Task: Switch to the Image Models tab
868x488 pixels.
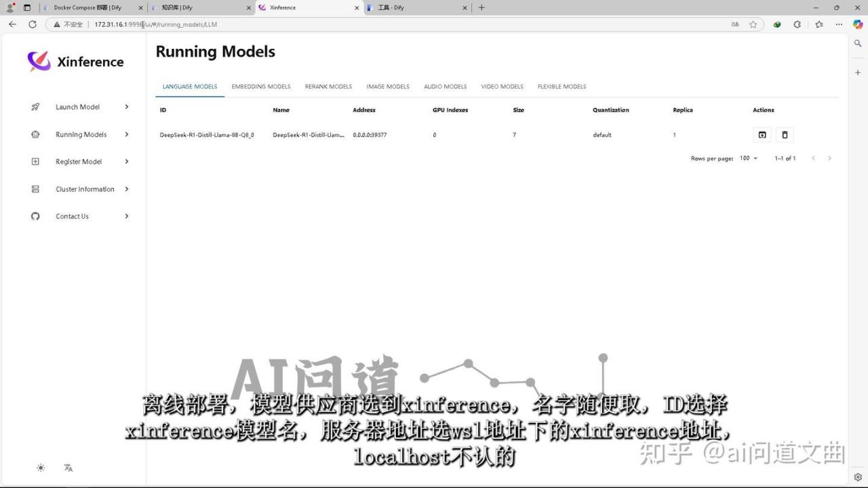Action: [x=388, y=87]
